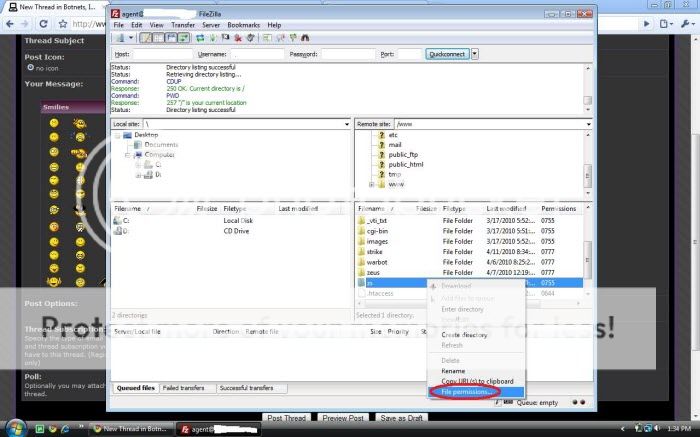Click the images folder in remote list
Viewport: 700px width, 437px height.
tap(377, 241)
